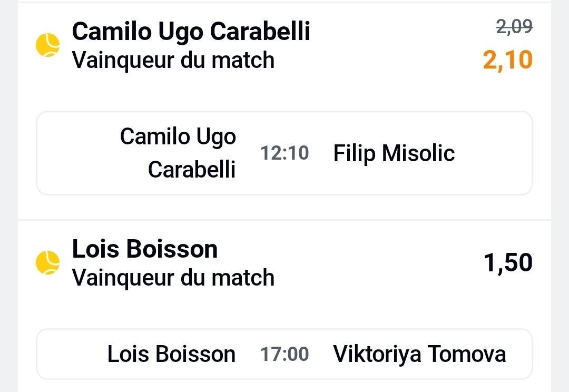Select Camilo Ugo Carabelli inside the match card
The width and height of the screenshot is (569, 392).
coord(178,153)
